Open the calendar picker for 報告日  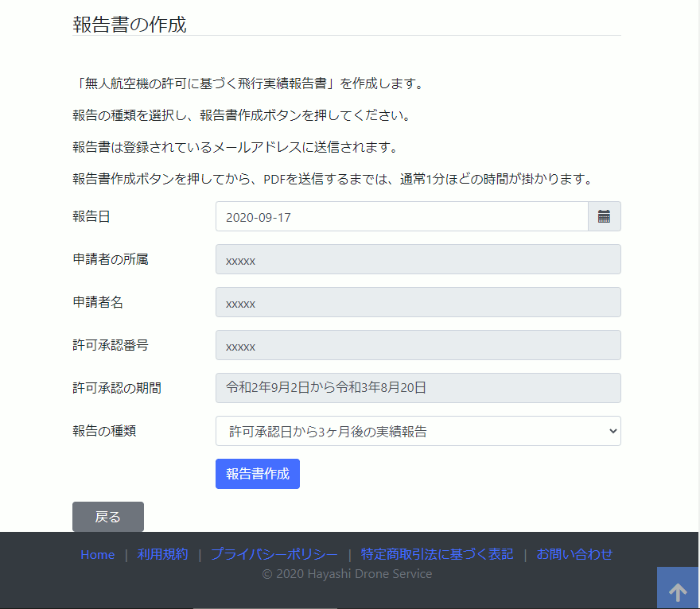[605, 215]
